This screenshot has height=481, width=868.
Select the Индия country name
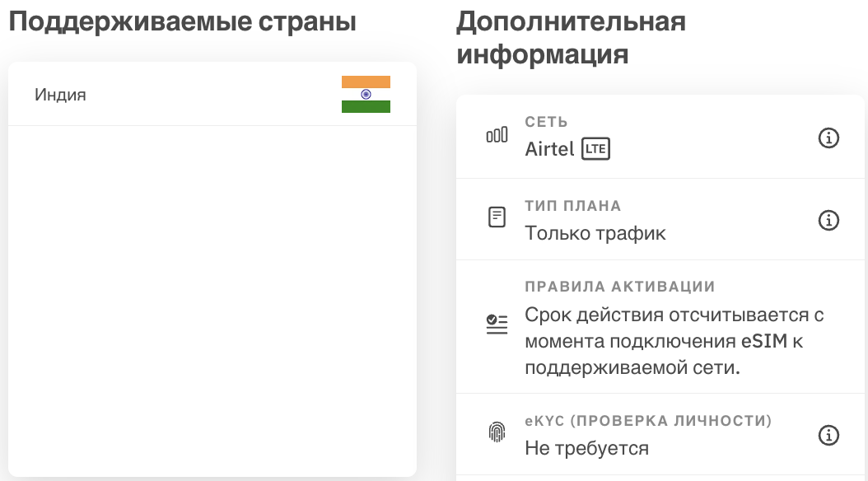click(x=60, y=95)
